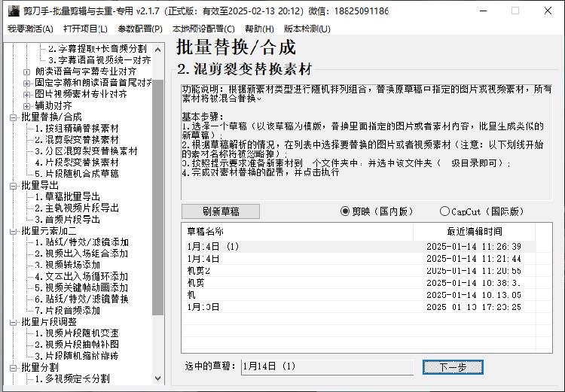Collapse the 批量替换/合成 tree node
The width and height of the screenshot is (565, 392).
[14, 117]
